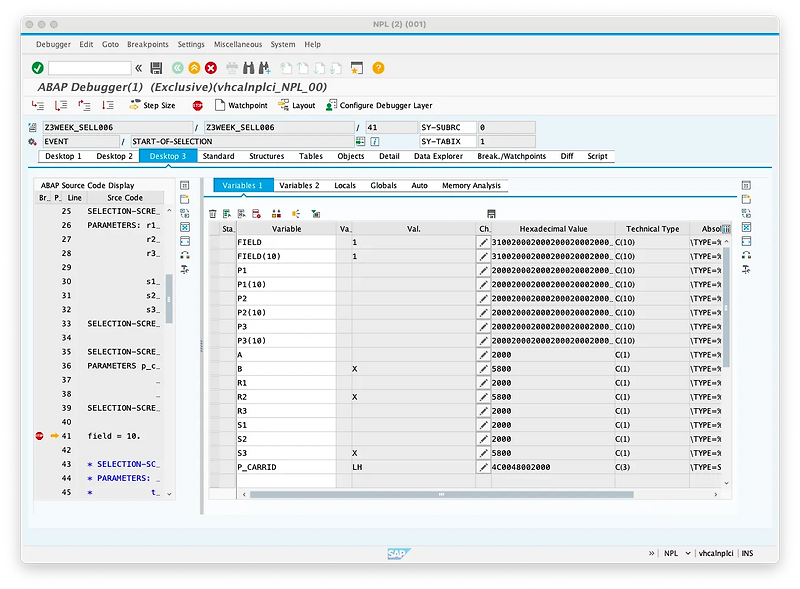Click the Find Next binoculars icon
This screenshot has width=800, height=589.
pos(263,68)
